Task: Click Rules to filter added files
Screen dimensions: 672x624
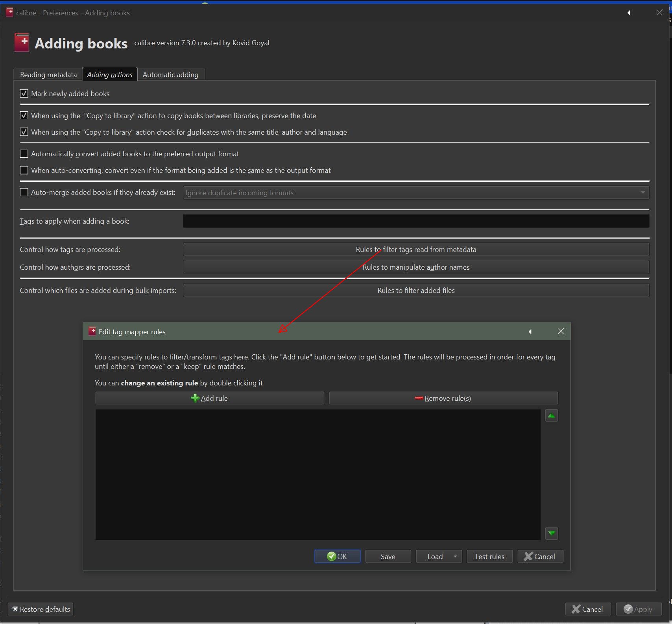Action: [416, 291]
